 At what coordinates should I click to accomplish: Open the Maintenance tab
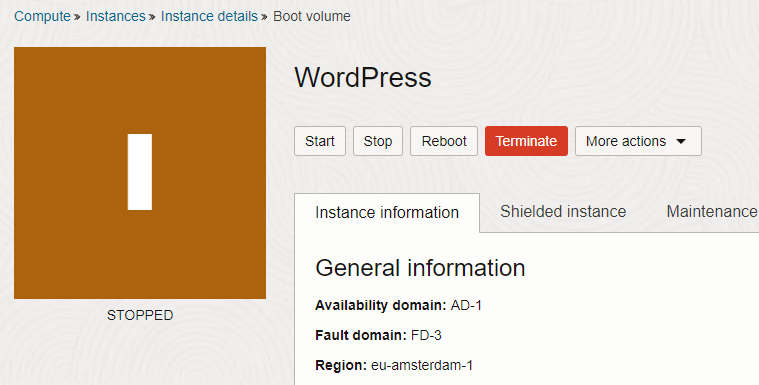[712, 212]
